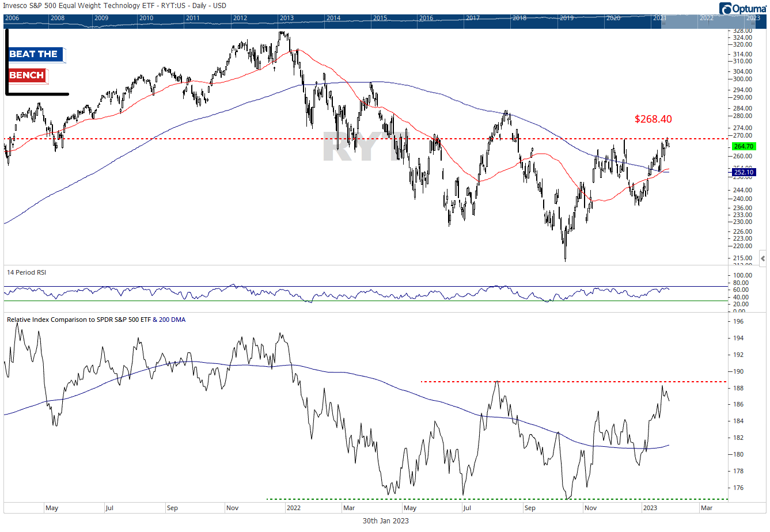Click the 'Mar' label at the far right of the date axis
The height and width of the screenshot is (532, 770).
(707, 508)
